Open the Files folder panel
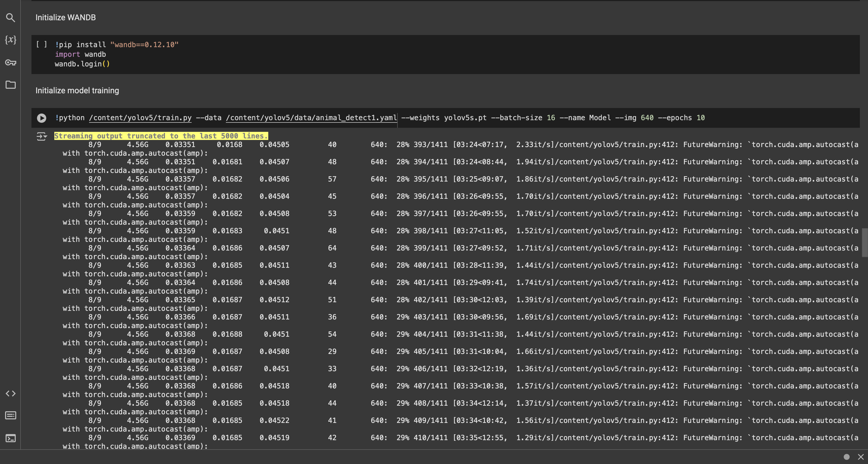Viewport: 868px width, 464px height. pos(10,84)
